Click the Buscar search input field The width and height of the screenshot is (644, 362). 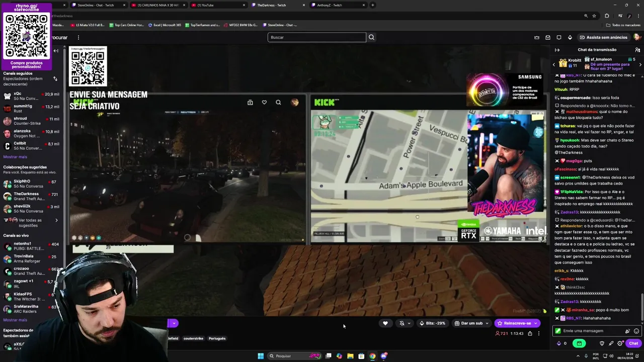pos(317,37)
